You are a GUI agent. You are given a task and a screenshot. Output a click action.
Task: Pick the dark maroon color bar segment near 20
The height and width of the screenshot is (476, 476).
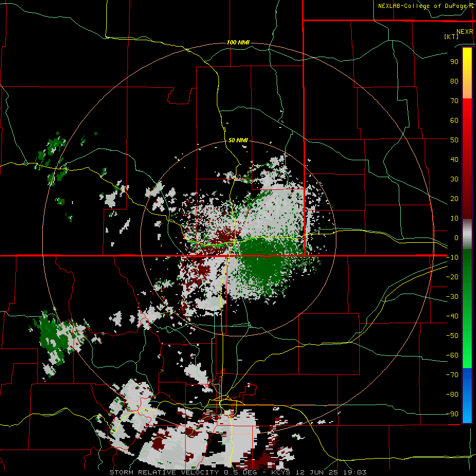[467, 200]
